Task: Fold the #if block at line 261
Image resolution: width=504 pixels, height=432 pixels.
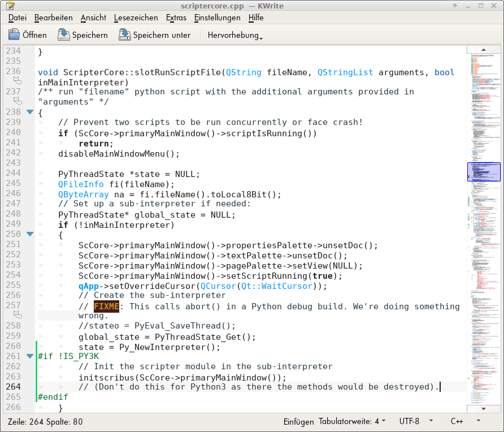Action: (30, 356)
